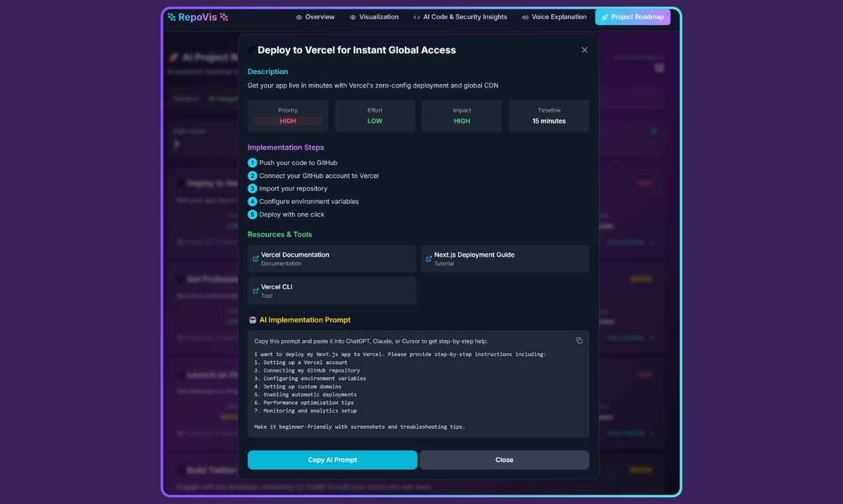Click 'Performance optimization tips' prompt line
843x504 pixels.
click(x=304, y=403)
